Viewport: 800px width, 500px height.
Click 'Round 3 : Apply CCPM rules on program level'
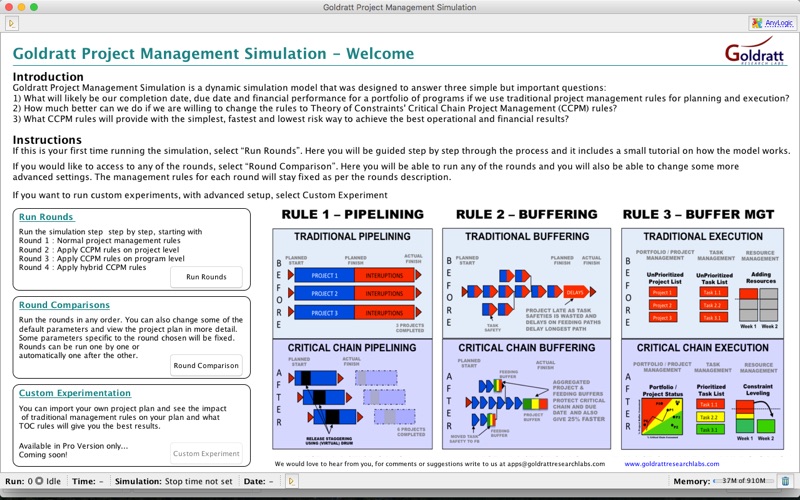[102, 258]
